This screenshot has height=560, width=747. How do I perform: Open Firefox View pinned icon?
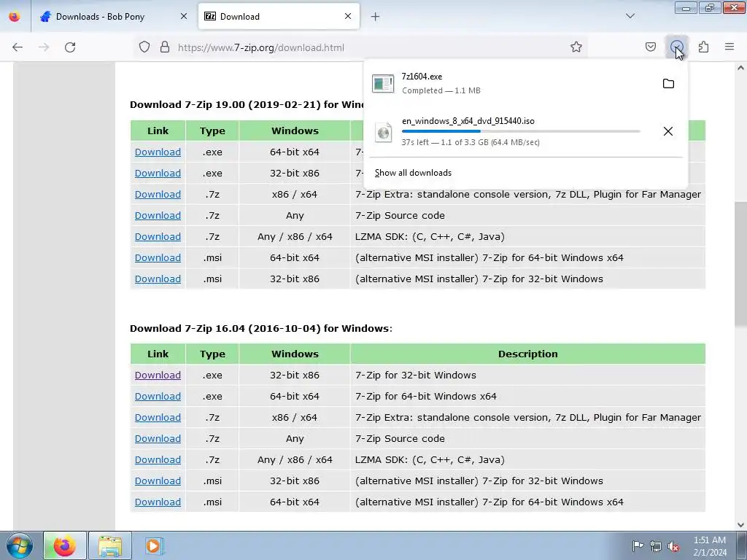pos(15,16)
